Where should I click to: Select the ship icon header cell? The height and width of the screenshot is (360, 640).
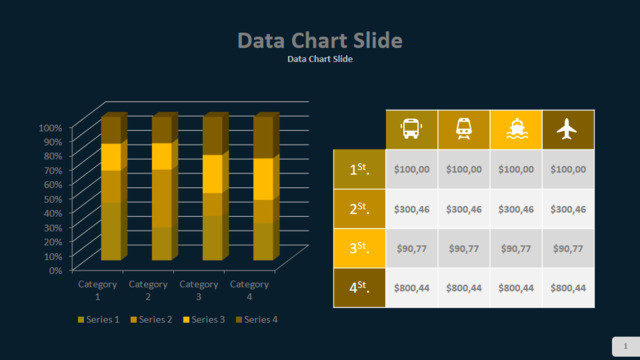click(516, 130)
